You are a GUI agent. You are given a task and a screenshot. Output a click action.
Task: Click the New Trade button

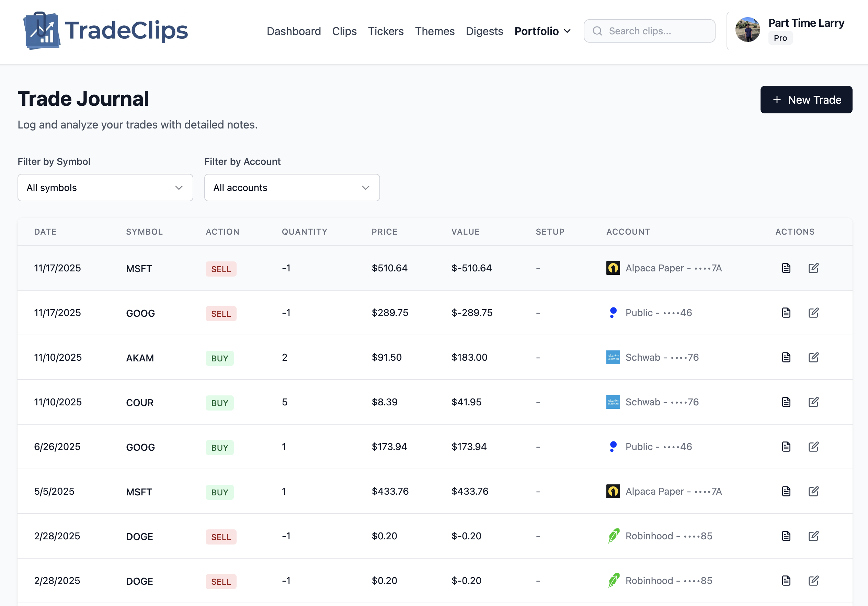coord(806,100)
